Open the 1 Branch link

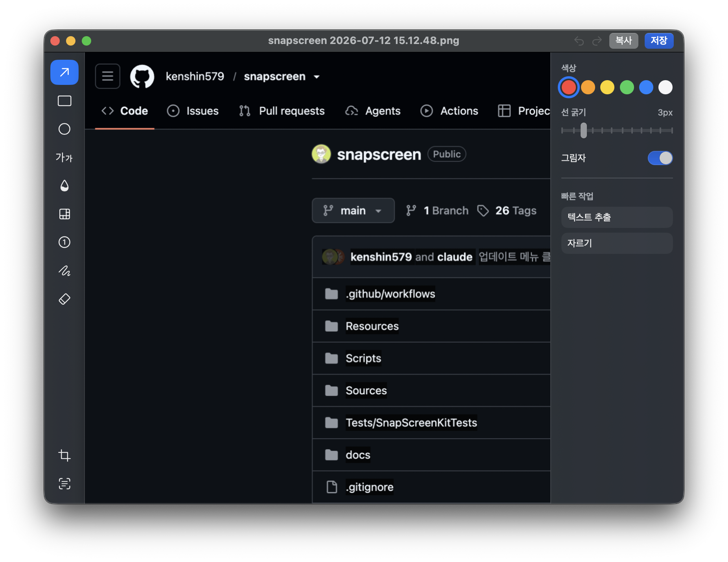[x=437, y=211]
